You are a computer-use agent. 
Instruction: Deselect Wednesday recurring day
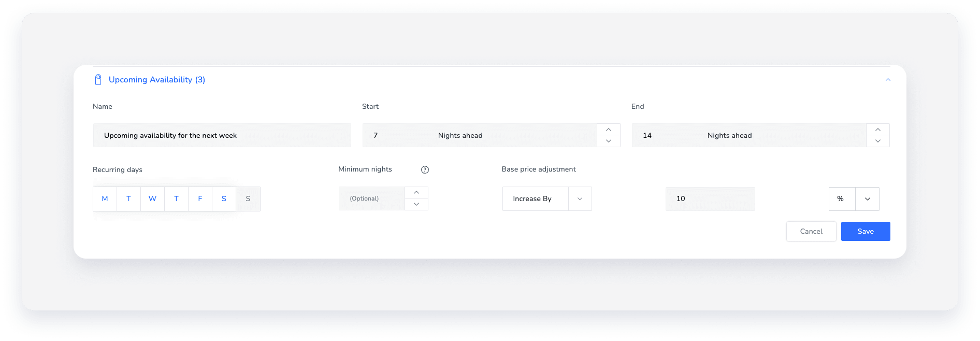coord(152,198)
